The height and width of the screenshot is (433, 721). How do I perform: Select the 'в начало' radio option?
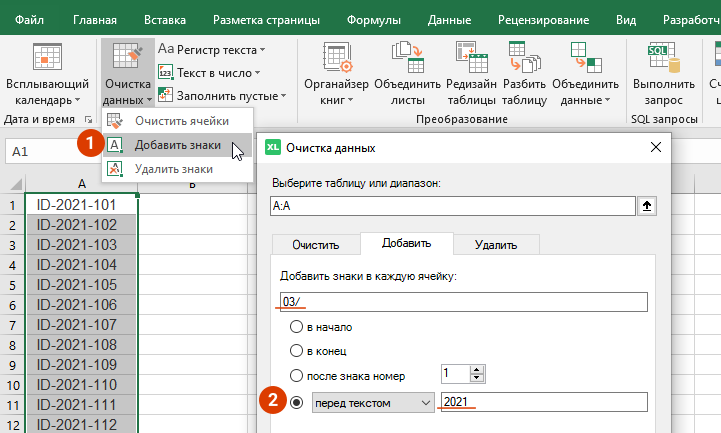point(296,327)
